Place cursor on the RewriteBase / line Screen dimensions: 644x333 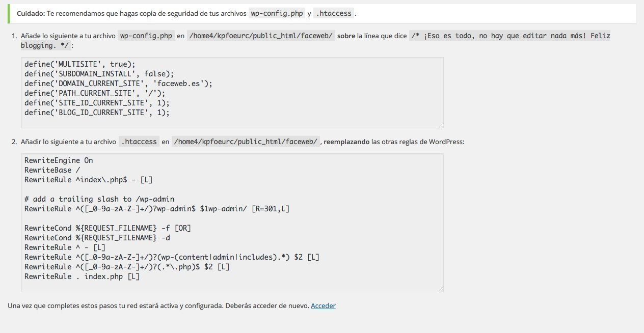pyautogui.click(x=52, y=170)
